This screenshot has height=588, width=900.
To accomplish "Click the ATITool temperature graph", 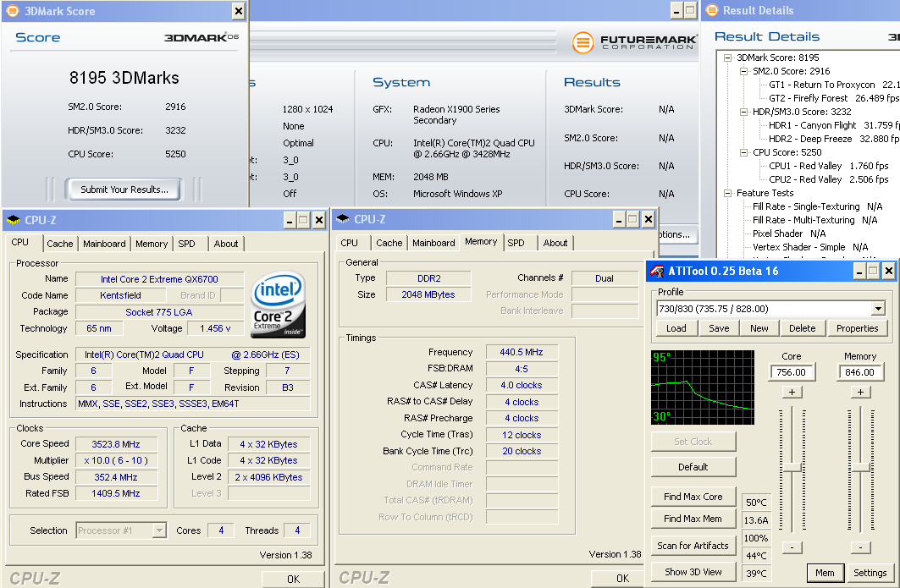I will click(703, 387).
